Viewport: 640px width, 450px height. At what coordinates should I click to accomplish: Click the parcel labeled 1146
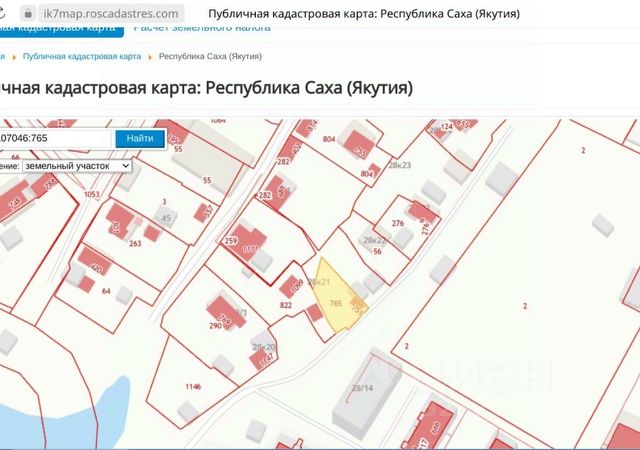pos(193,386)
